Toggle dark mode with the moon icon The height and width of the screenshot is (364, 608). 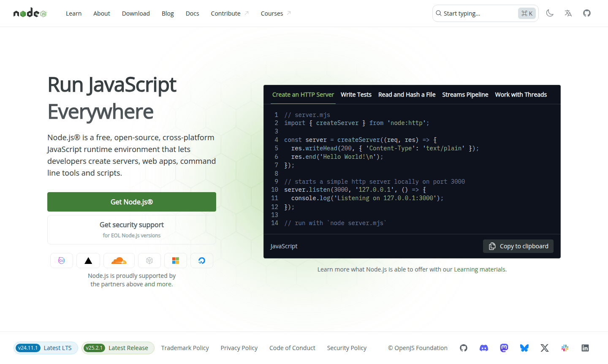(x=550, y=13)
